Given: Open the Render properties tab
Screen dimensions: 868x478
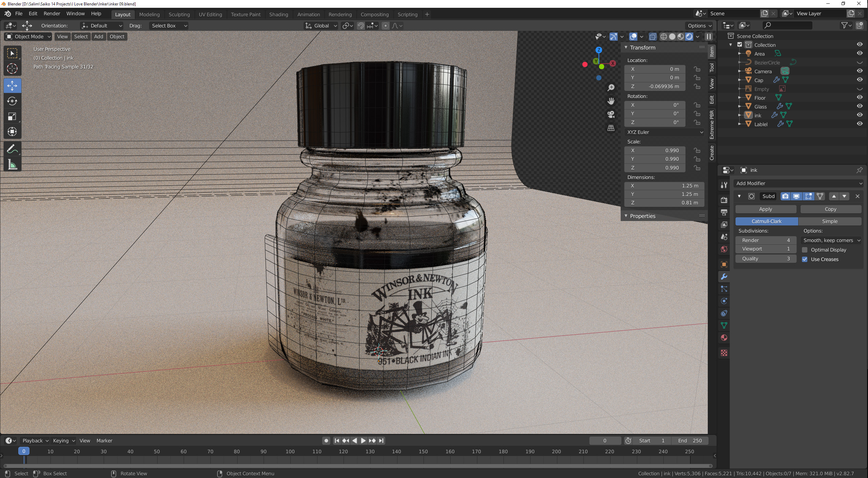Looking at the screenshot, I should 724,200.
